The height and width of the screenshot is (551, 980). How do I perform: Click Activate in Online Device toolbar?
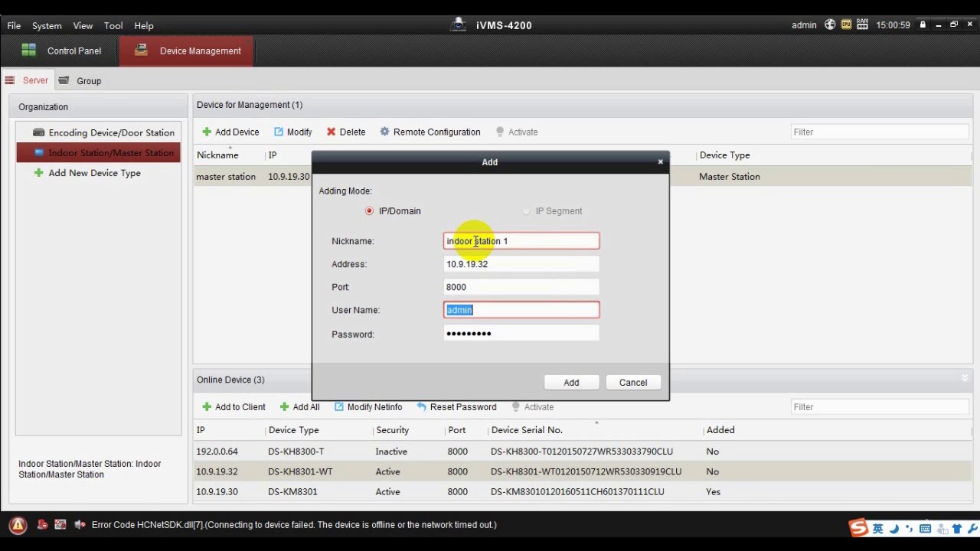pos(532,407)
